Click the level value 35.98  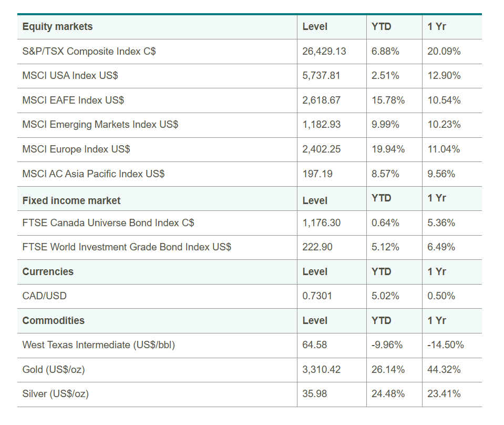[x=314, y=394]
